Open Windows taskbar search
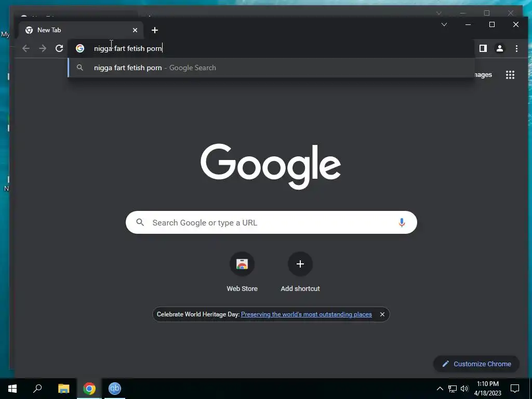Screen dimensions: 532x399 click(x=37, y=389)
